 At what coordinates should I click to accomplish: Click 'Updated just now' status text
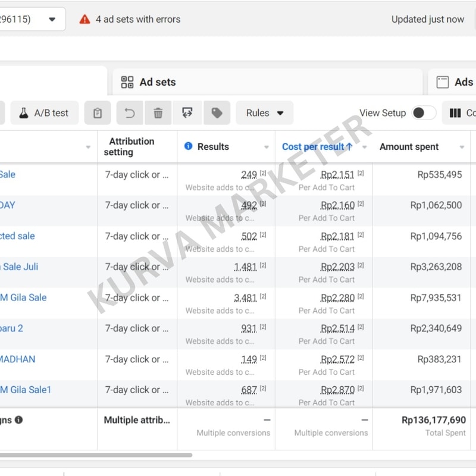(x=427, y=20)
